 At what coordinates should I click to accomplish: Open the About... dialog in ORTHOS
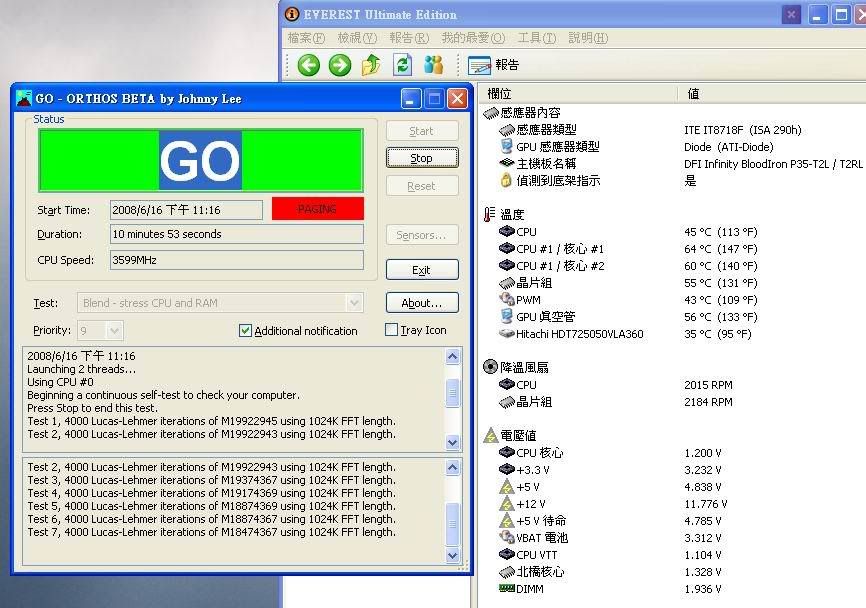point(422,303)
